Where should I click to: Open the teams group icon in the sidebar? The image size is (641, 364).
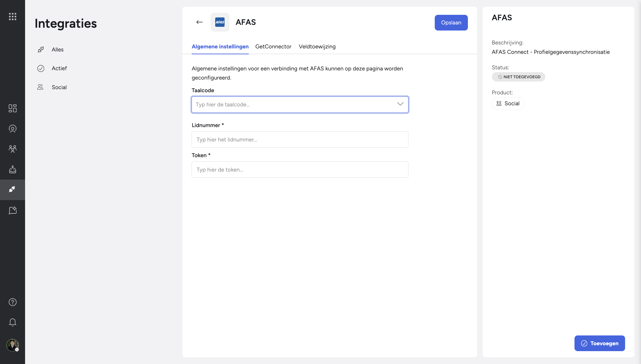click(x=12, y=149)
